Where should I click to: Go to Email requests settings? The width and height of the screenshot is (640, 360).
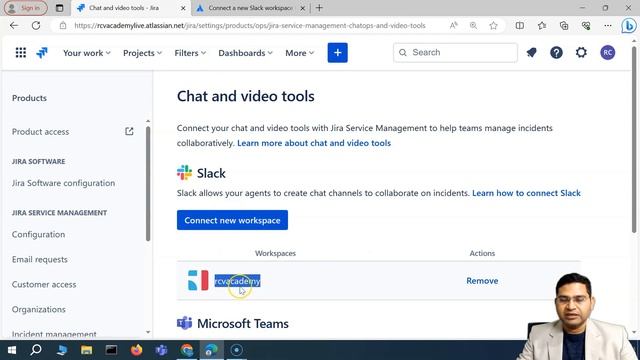pos(40,259)
